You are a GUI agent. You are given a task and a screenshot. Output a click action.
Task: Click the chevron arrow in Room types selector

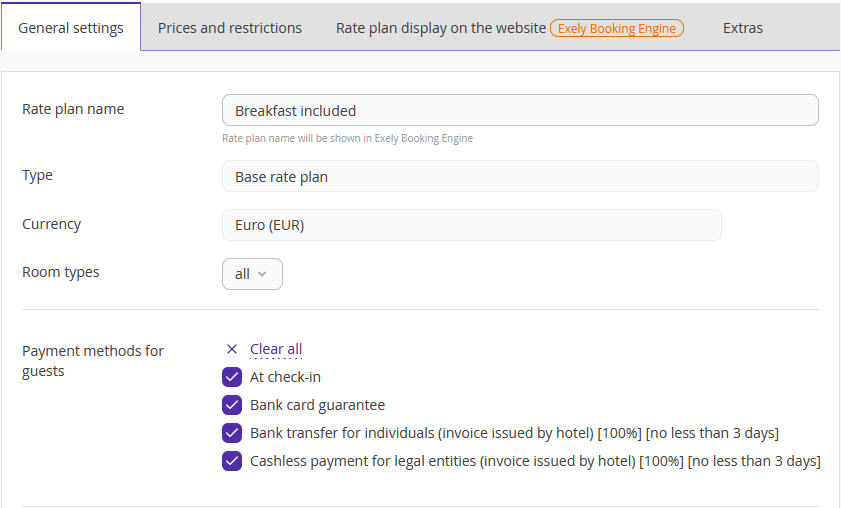[x=262, y=274]
